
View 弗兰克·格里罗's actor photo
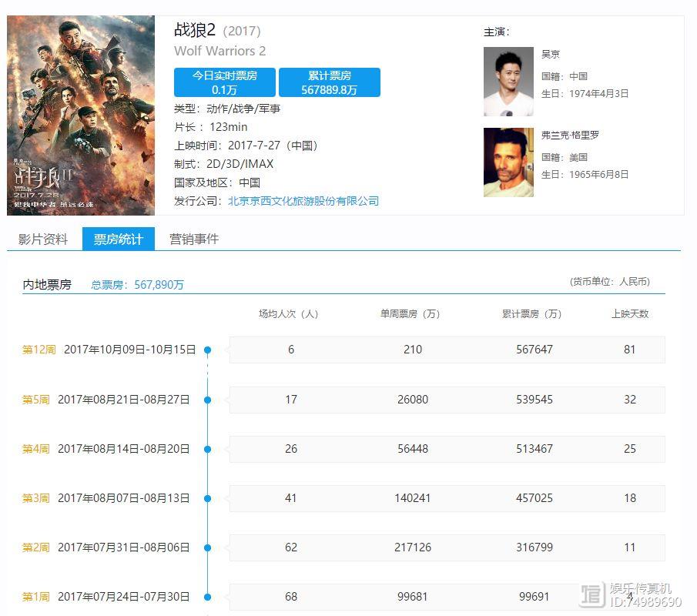coord(508,162)
